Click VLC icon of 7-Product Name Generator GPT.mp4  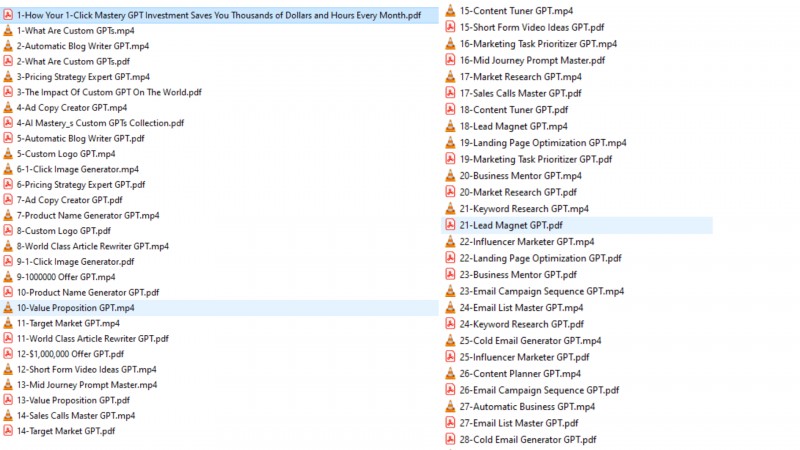click(8, 215)
